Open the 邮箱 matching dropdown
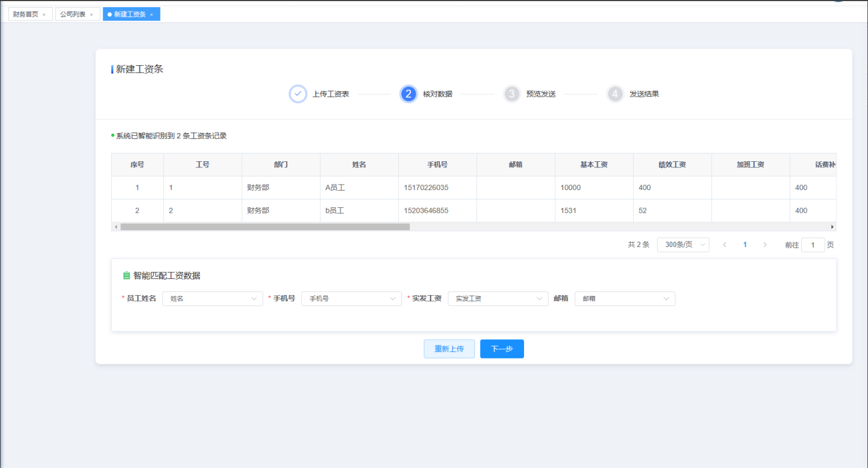The width and height of the screenshot is (868, 468). click(x=624, y=298)
